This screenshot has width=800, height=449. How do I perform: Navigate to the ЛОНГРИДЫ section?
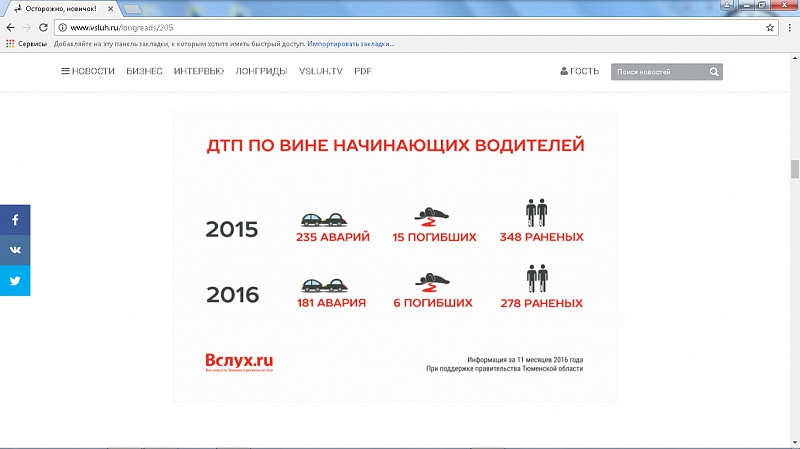click(x=261, y=72)
